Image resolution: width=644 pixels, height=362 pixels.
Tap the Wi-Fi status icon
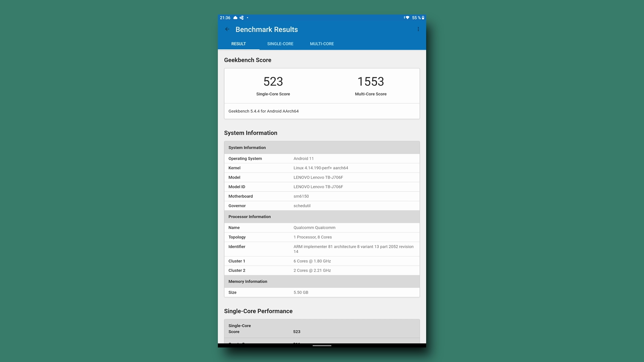(407, 18)
